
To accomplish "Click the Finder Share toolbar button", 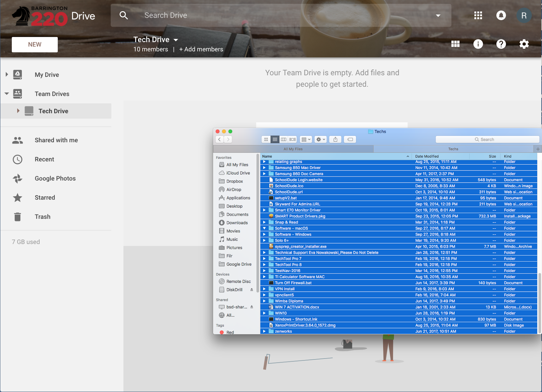I will point(335,139).
